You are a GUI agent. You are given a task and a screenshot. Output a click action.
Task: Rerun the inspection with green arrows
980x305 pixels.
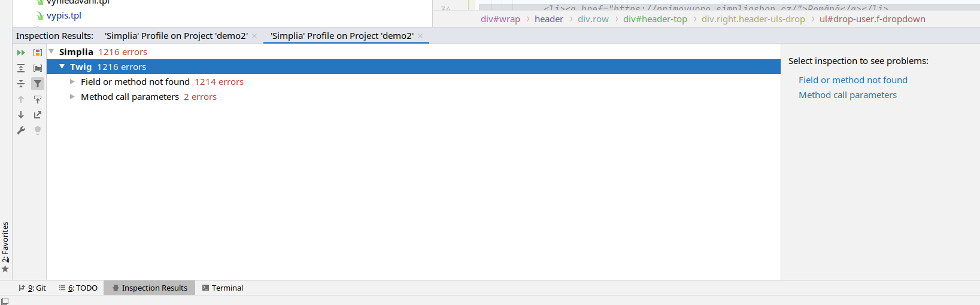pos(21,53)
